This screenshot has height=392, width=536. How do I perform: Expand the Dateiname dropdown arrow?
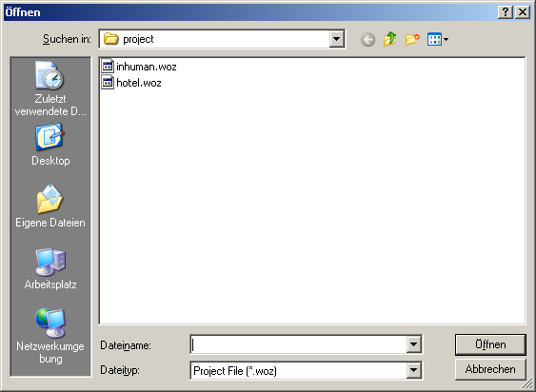[413, 344]
